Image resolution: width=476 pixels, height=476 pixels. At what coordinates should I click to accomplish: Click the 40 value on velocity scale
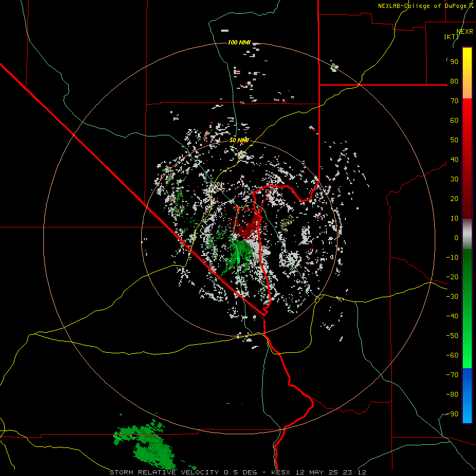coord(454,160)
